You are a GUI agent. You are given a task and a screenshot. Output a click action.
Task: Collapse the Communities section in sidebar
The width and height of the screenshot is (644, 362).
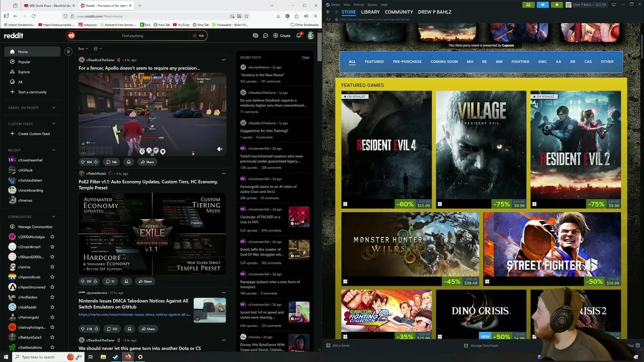[54, 217]
